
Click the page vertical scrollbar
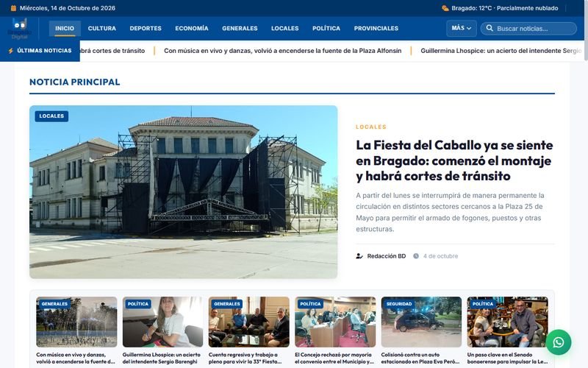coord(586,30)
